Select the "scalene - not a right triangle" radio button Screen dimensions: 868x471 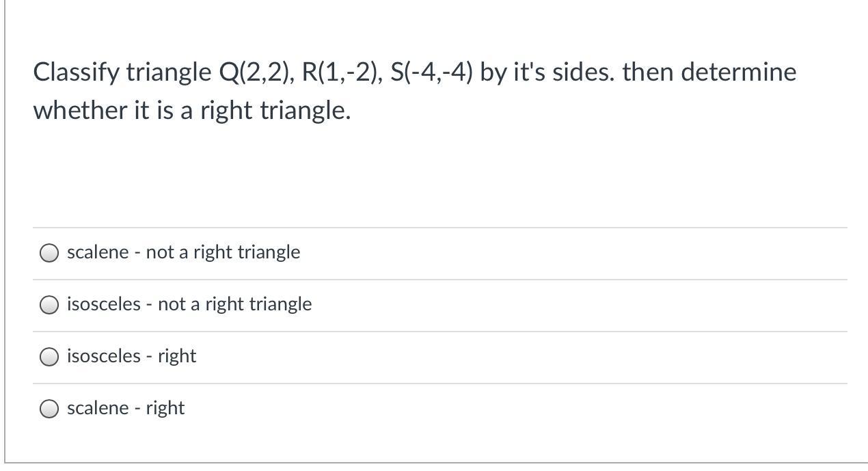tap(49, 253)
